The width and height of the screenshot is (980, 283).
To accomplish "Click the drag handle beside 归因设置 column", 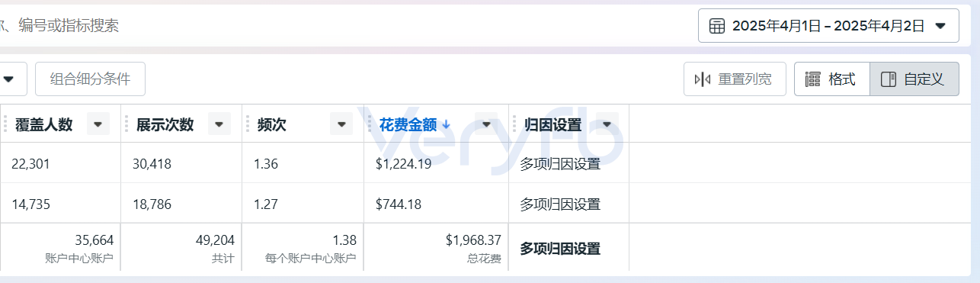I will pyautogui.click(x=515, y=124).
